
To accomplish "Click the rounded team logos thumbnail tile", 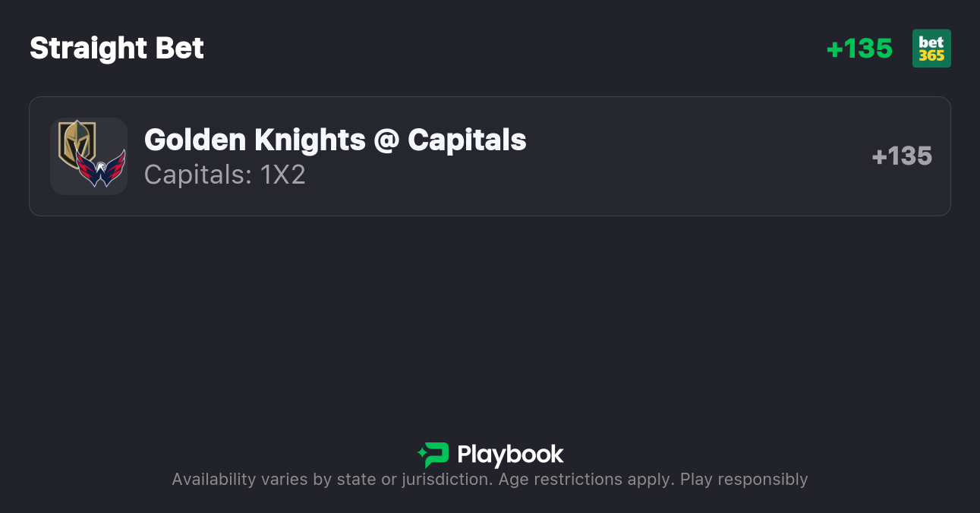I will point(89,156).
